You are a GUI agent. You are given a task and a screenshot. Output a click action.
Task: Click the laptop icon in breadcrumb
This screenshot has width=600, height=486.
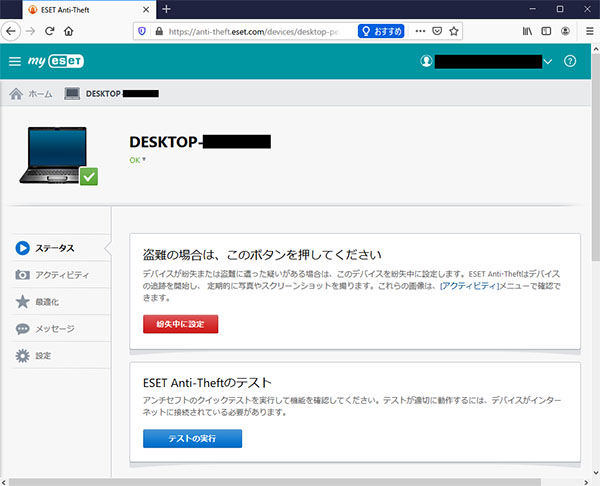72,94
